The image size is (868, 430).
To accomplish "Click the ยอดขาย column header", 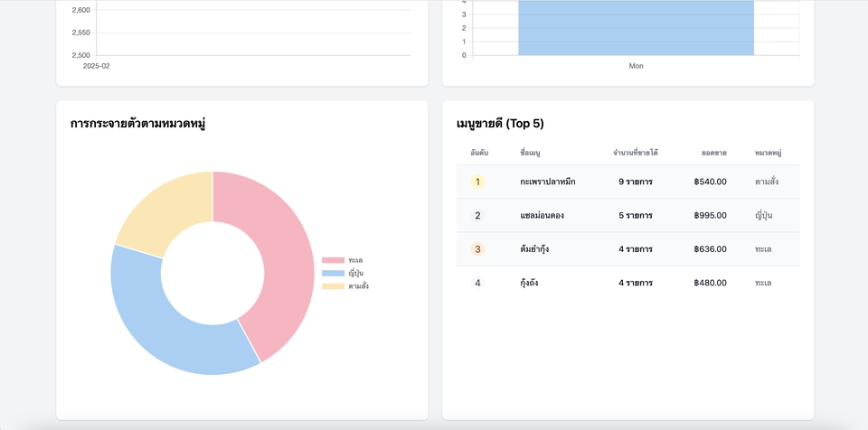I will click(714, 153).
